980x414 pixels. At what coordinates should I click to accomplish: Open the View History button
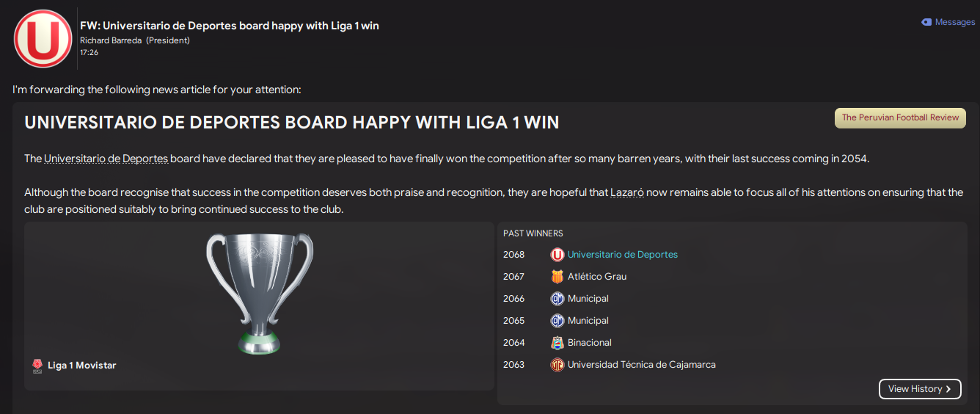(919, 389)
